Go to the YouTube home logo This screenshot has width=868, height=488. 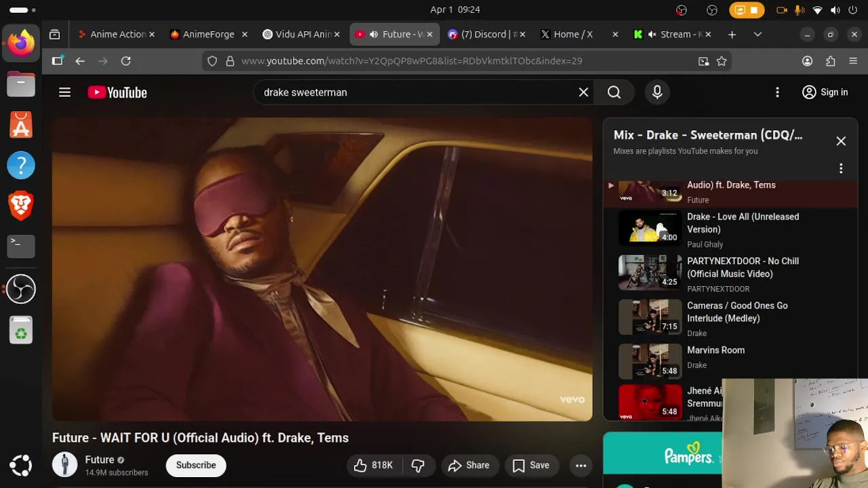[117, 93]
